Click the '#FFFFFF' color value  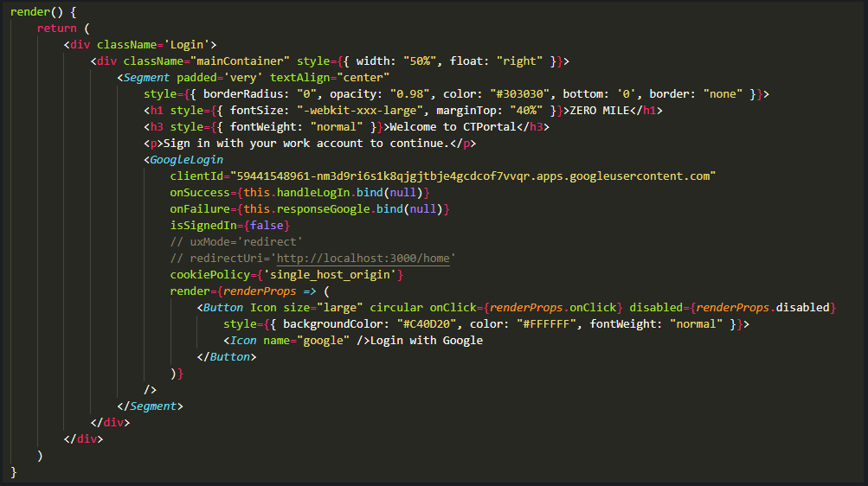[x=546, y=324]
